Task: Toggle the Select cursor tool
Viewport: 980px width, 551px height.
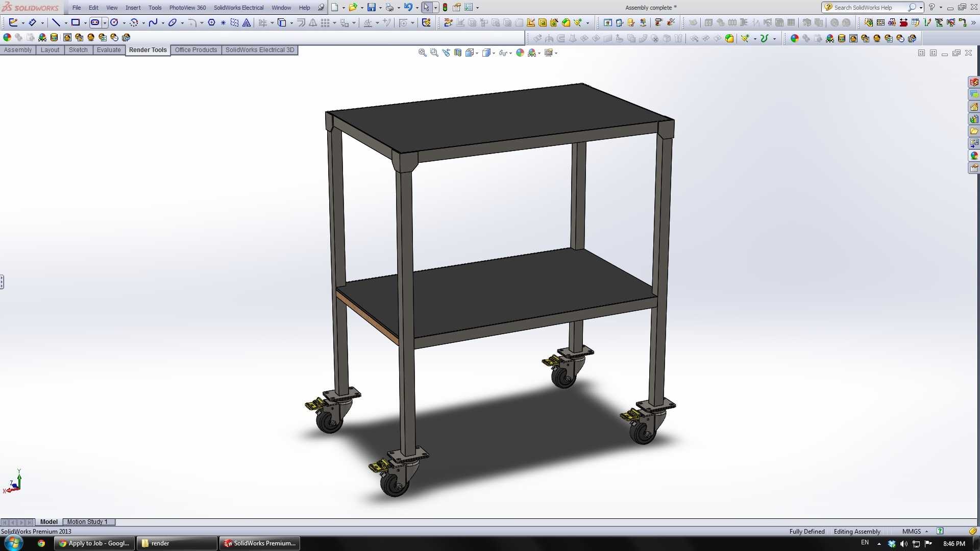Action: click(426, 8)
